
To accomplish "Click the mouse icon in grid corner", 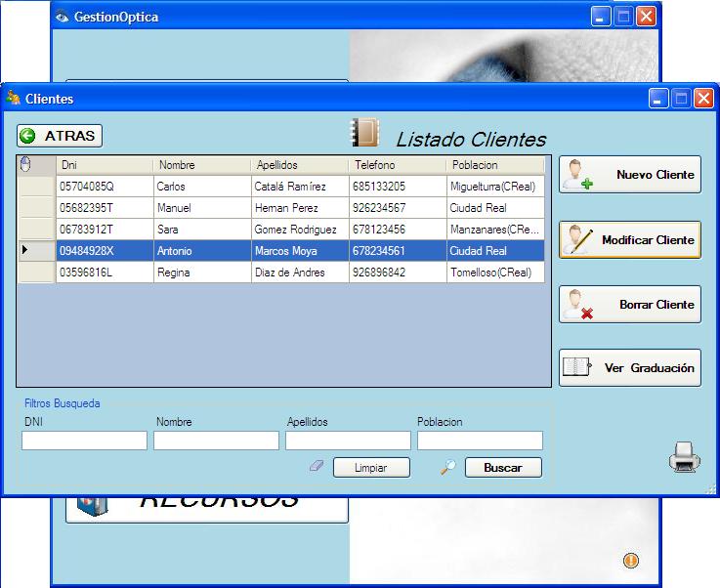I will click(25, 164).
